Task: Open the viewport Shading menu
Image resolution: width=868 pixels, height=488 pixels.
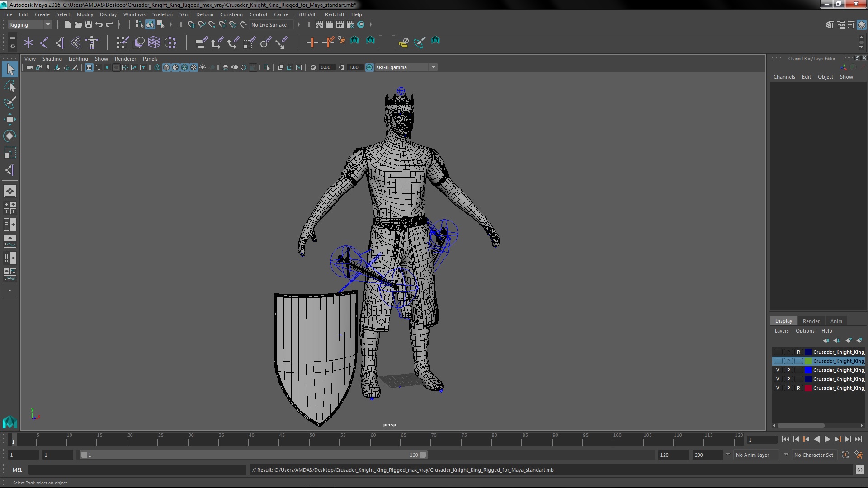Action: [x=52, y=59]
